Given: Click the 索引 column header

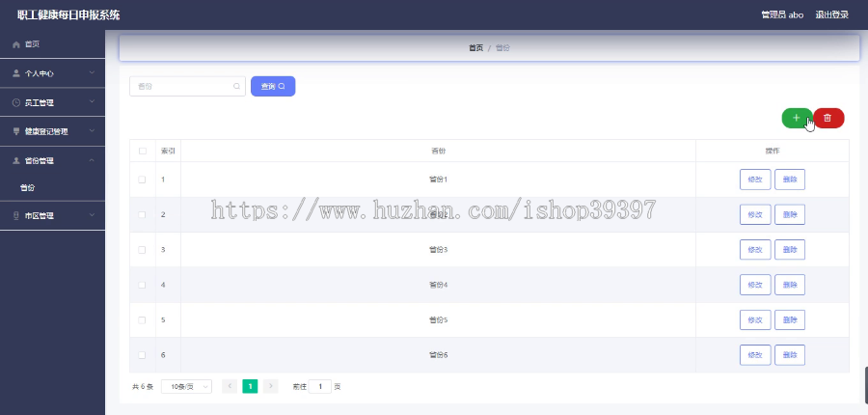Looking at the screenshot, I should (168, 151).
